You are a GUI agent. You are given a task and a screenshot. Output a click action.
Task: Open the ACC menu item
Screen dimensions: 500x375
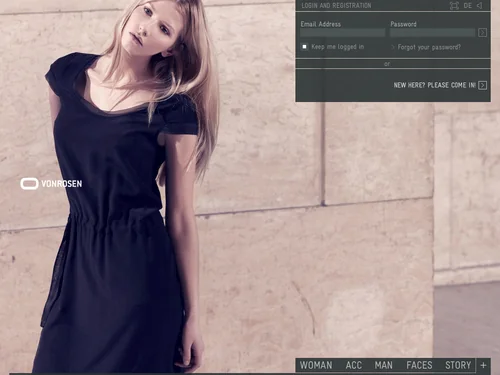(x=354, y=365)
